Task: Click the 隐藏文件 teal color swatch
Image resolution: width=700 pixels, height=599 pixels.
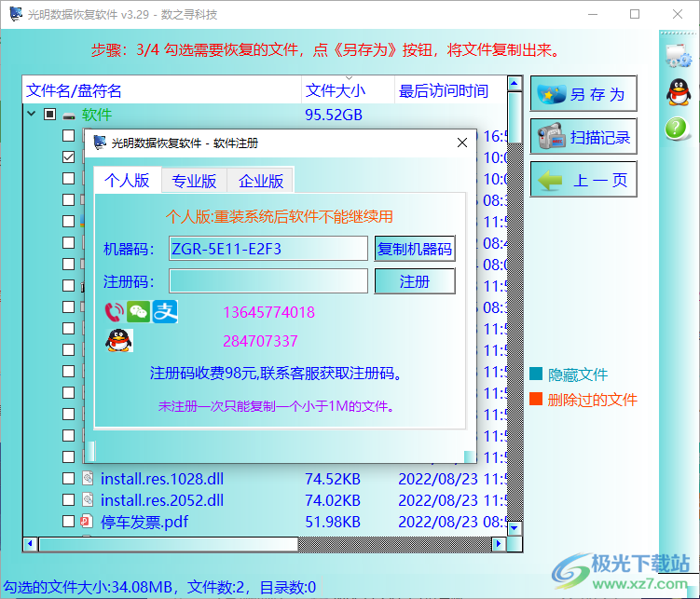Action: point(536,374)
